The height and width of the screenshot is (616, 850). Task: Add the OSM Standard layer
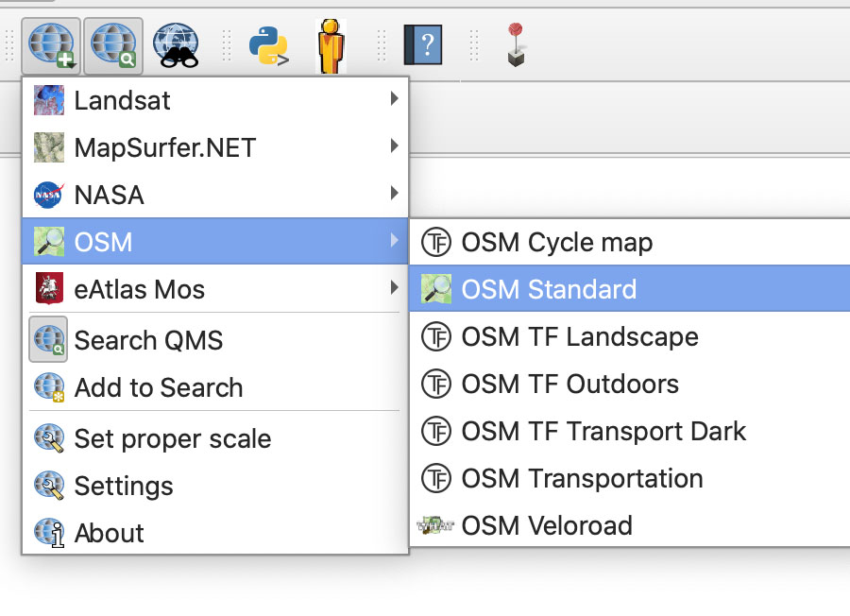point(630,288)
